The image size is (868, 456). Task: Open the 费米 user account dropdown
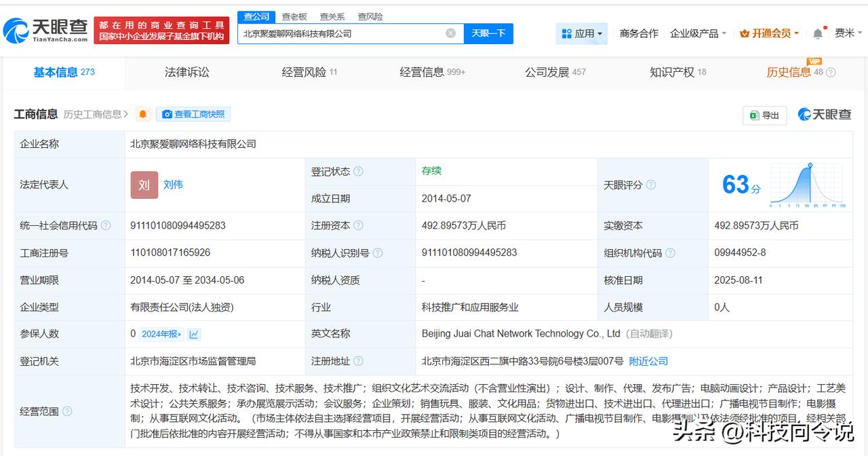coord(848,33)
